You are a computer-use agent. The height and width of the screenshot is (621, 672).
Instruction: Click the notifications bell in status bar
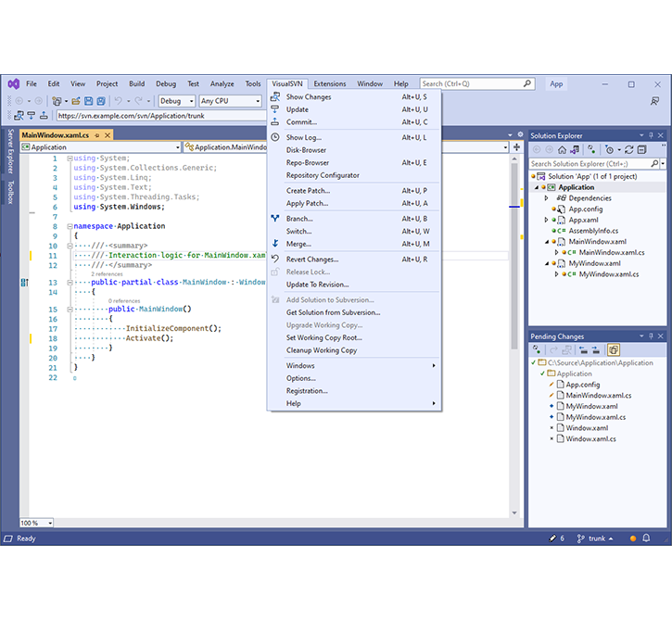pos(646,538)
